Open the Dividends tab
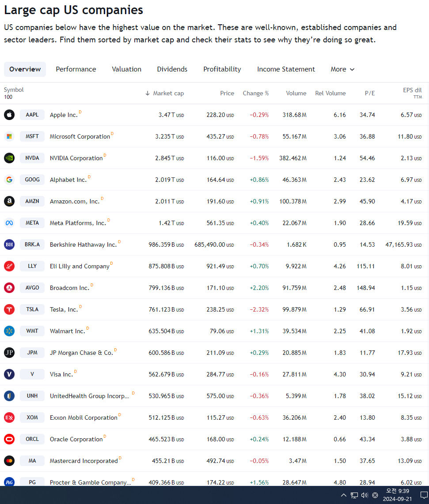The height and width of the screenshot is (504, 429). 172,69
